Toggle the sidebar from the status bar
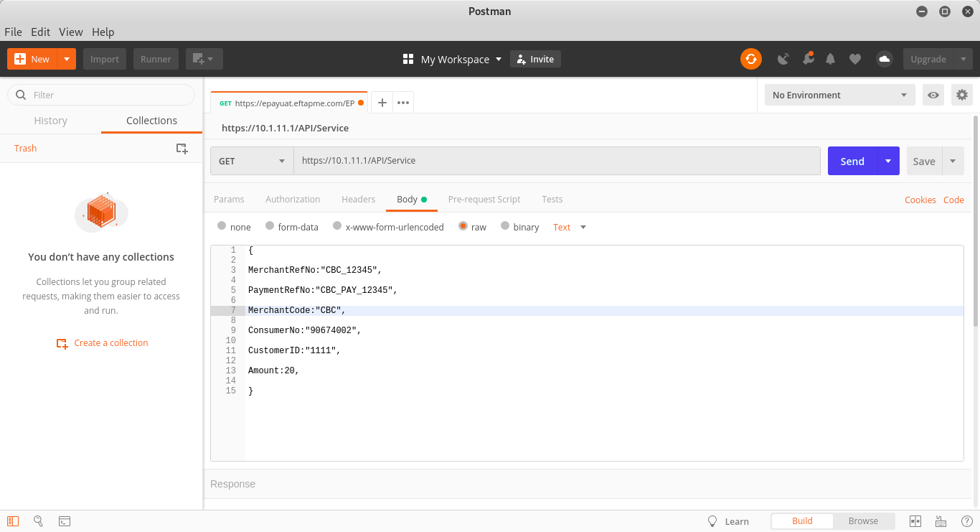Image resolution: width=980 pixels, height=532 pixels. coord(13,521)
